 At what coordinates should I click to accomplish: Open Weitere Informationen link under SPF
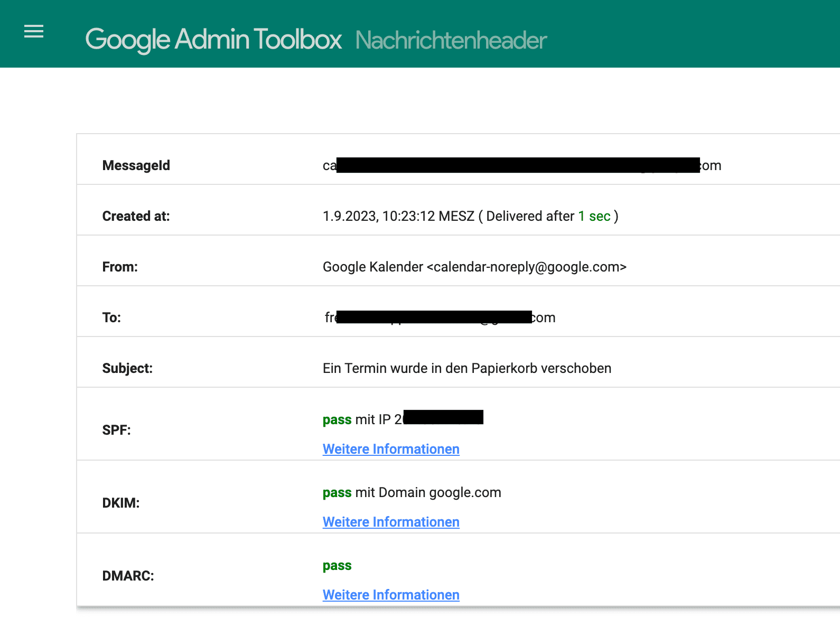click(x=391, y=449)
